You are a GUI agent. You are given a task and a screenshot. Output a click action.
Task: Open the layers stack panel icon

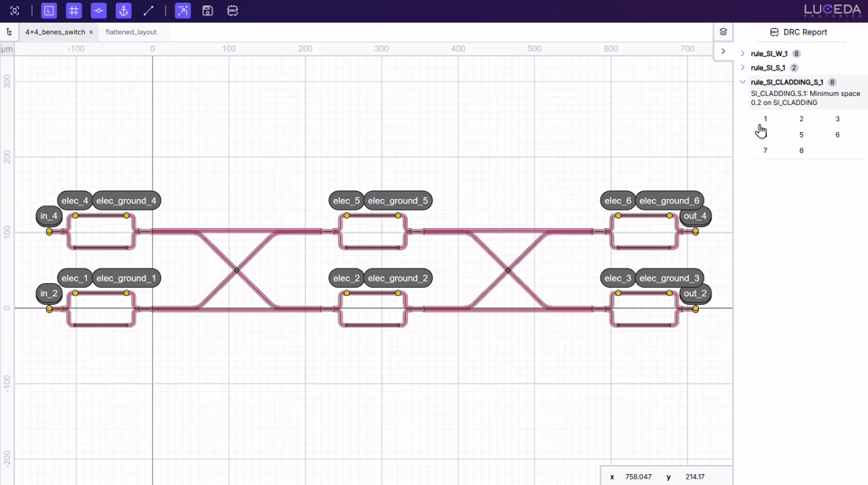(723, 32)
